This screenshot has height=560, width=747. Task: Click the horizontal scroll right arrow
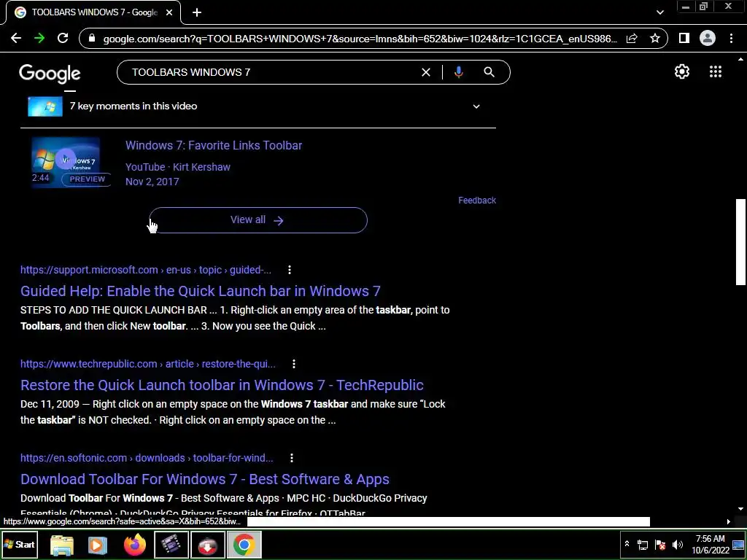tap(729, 522)
